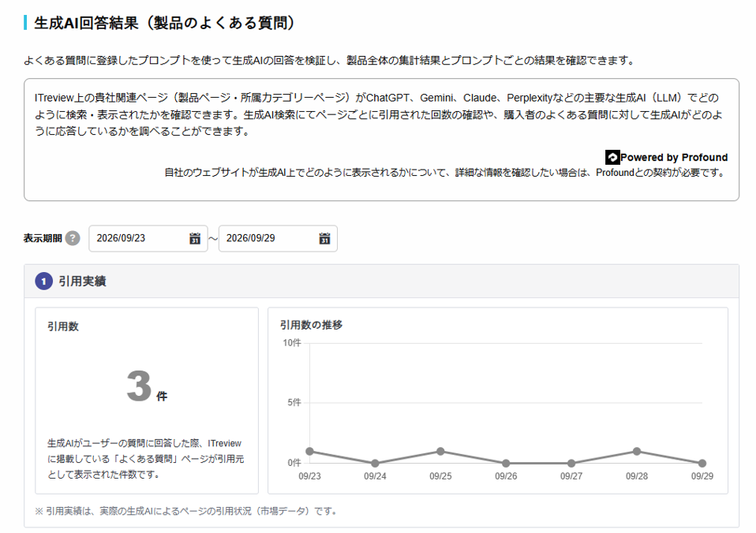Click the 10件 y-axis label

point(292,343)
